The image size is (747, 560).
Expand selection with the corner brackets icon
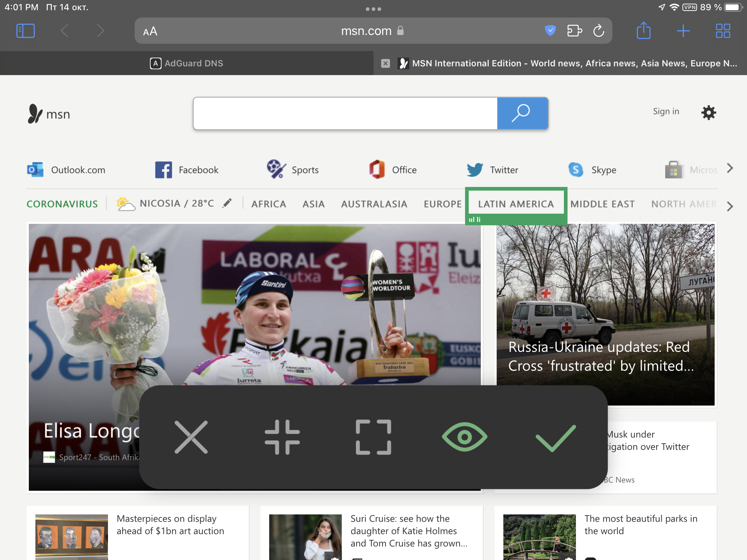point(373,437)
